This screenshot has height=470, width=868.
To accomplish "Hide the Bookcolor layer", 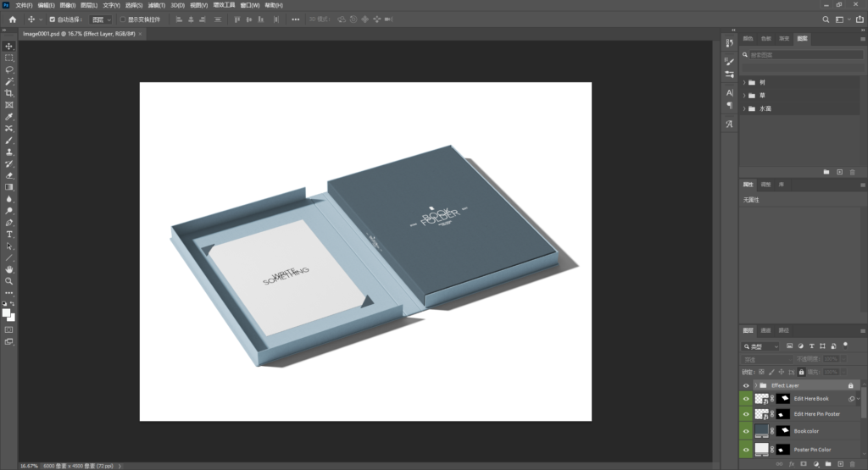I will [x=746, y=431].
